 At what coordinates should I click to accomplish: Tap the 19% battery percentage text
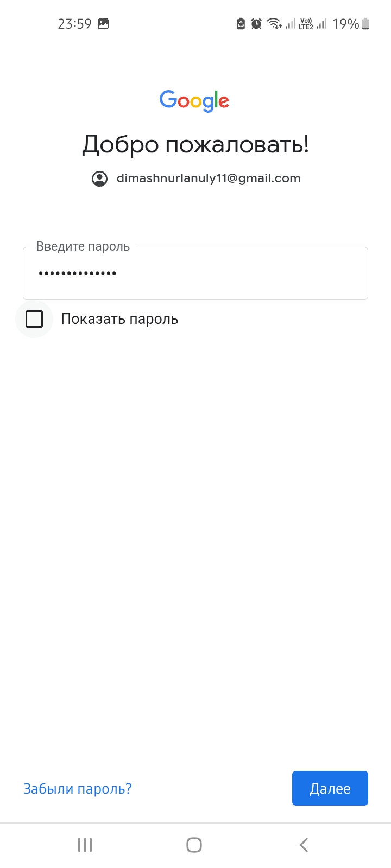pyautogui.click(x=346, y=24)
